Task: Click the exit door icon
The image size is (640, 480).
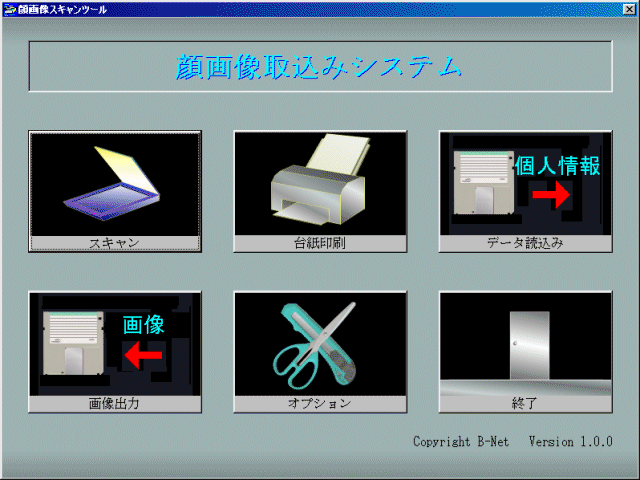Action: pyautogui.click(x=524, y=344)
